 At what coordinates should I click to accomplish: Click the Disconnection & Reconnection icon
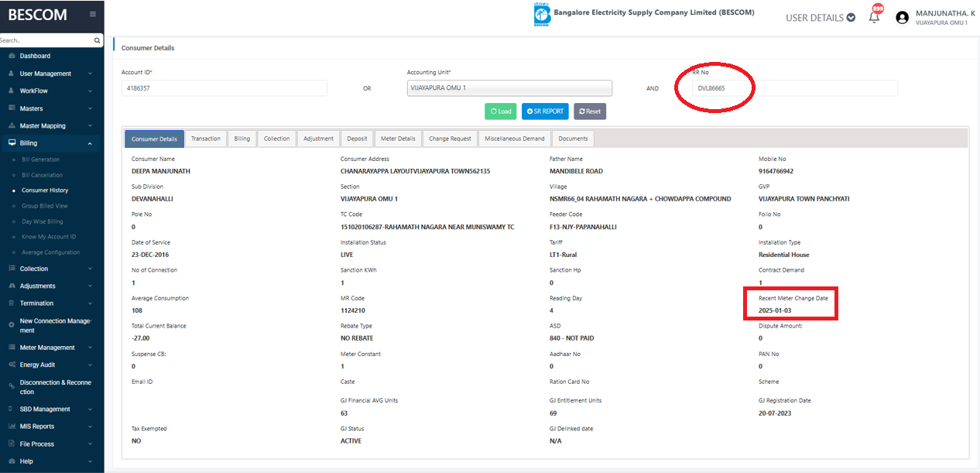tap(12, 387)
